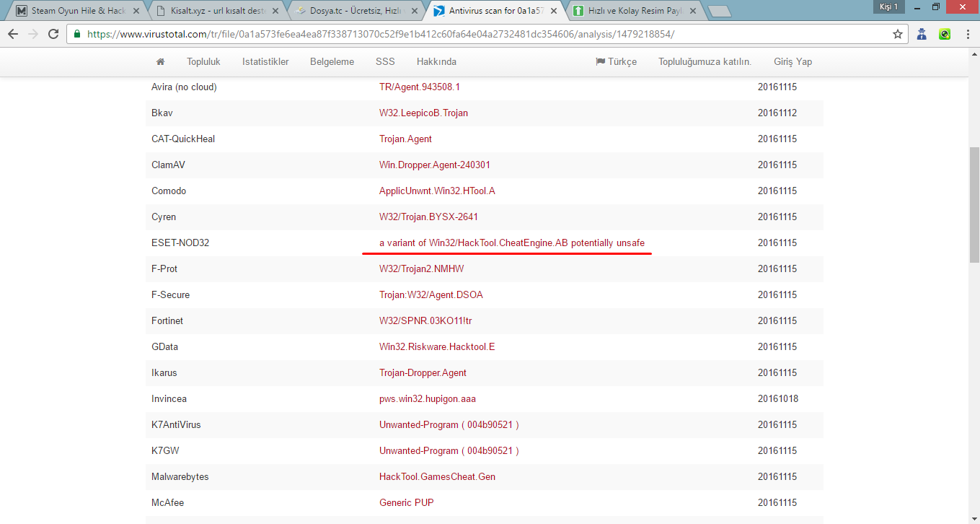Click the HackTool.GamesCheat.Gen result
Screen dimensions: 980x524
point(437,476)
